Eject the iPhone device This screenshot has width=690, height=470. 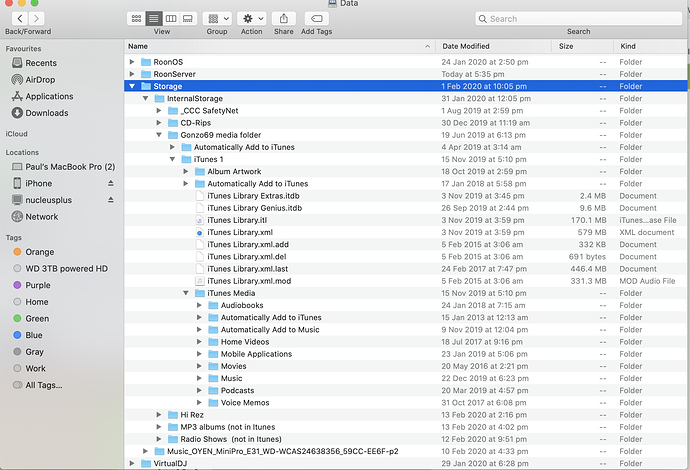pos(111,183)
